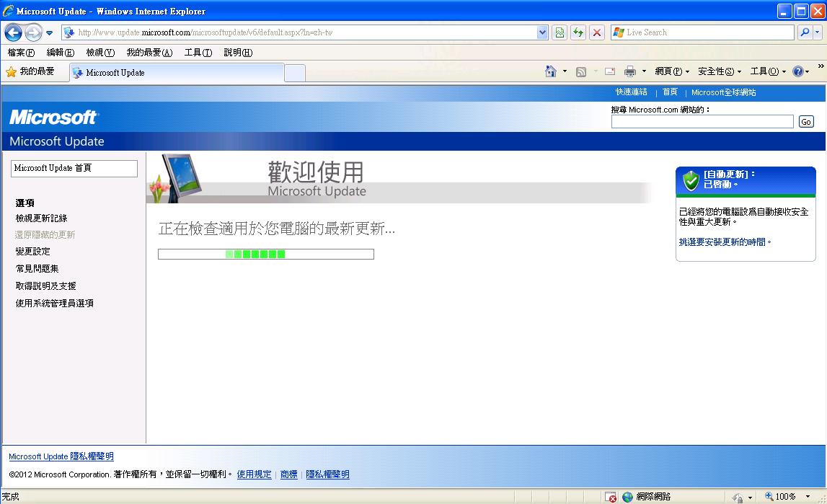Viewport: 827px width, 504px height.
Task: Open Microsoft Update 隱私權聲明 link
Action: tap(61, 456)
